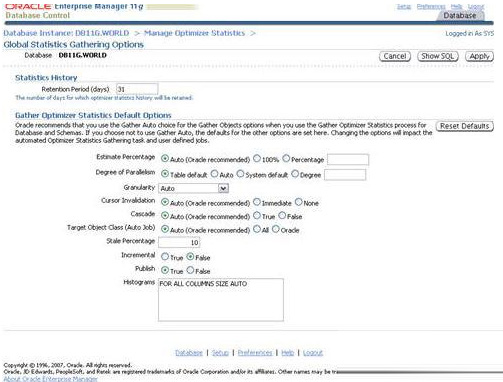Click the 'Logged in As SYS' text
The width and height of the screenshot is (503, 382).
click(470, 34)
